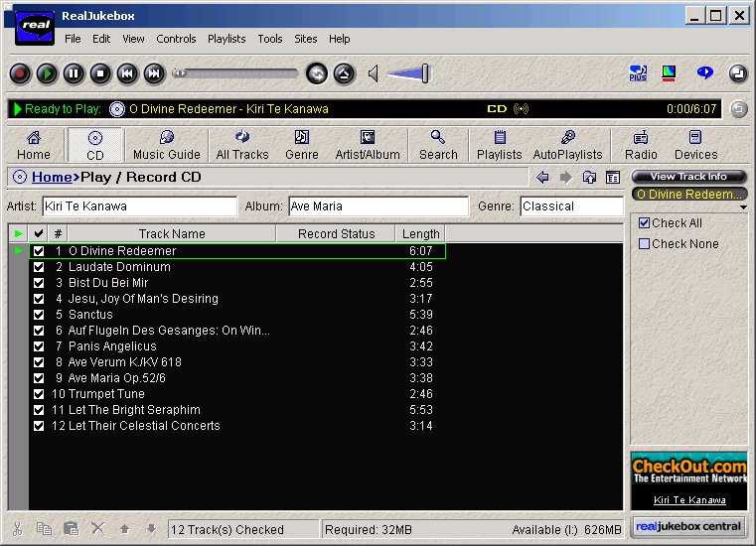Click the green Play button

click(x=47, y=73)
